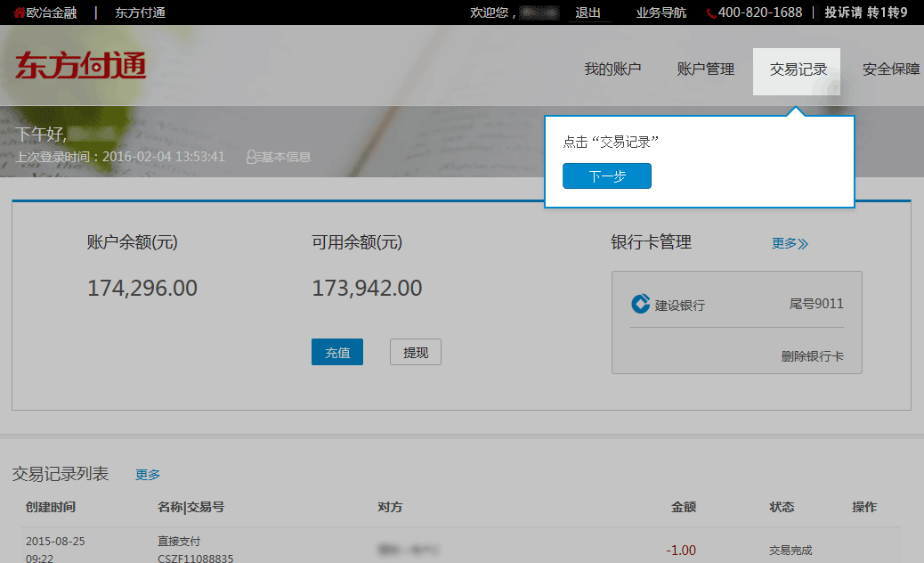The height and width of the screenshot is (563, 924).
Task: Click the 银行卡管理 heading
Action: click(x=651, y=242)
